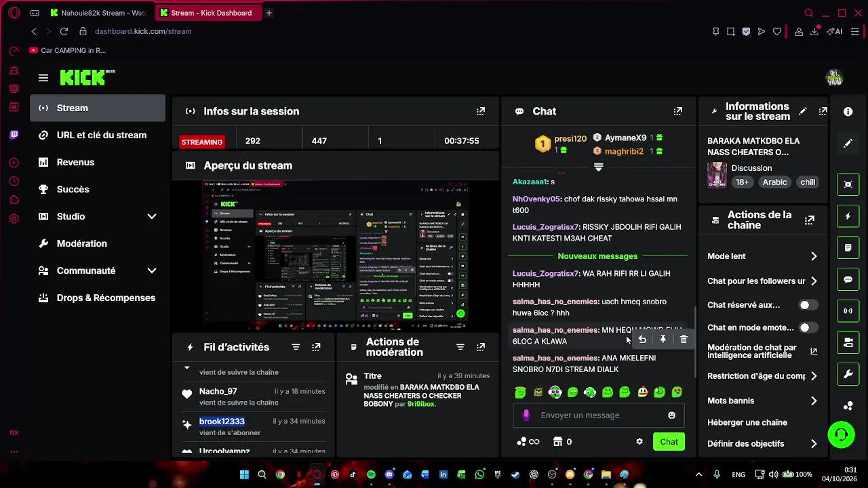This screenshot has height=488, width=868.
Task: Collapse the activity feed chevron
Action: [x=187, y=367]
